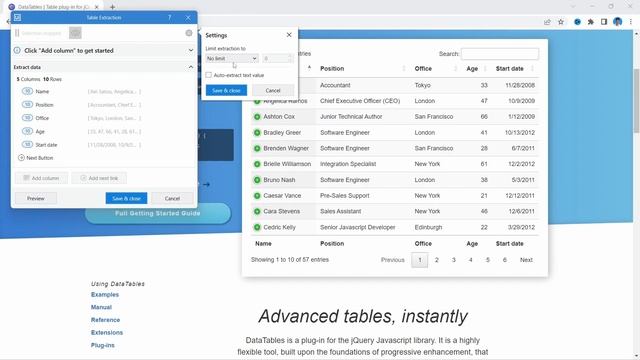Click the green expand icon for Bradley Greer

pos(257,133)
